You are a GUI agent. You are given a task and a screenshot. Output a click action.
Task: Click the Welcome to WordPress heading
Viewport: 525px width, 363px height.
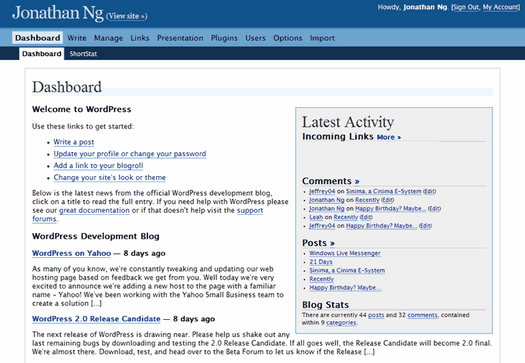click(x=81, y=109)
